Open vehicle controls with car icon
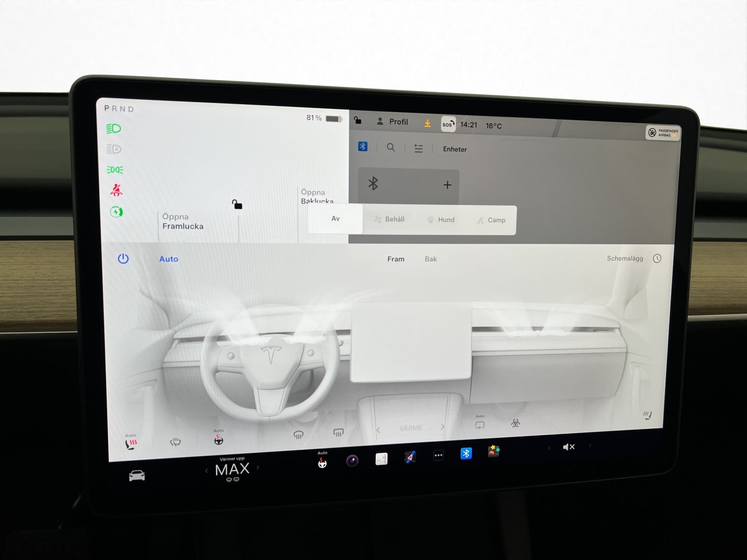Screen dimensions: 747x560 tap(137, 476)
